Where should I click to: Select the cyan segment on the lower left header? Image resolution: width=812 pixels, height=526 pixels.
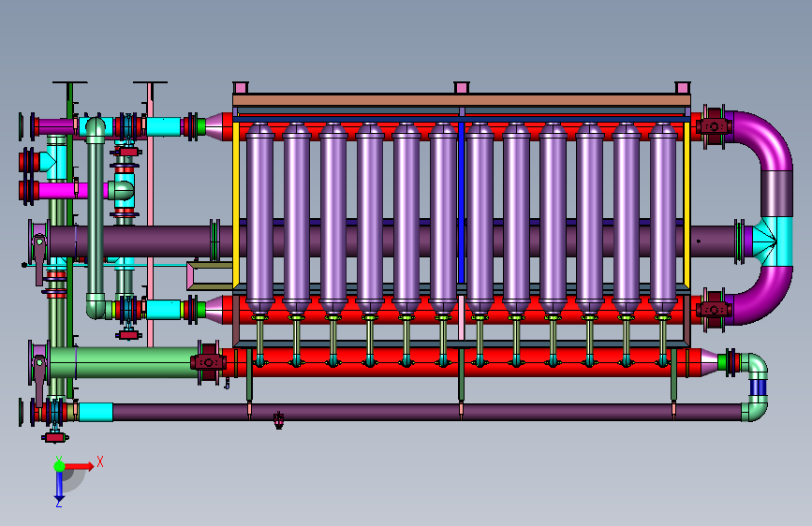(x=163, y=310)
